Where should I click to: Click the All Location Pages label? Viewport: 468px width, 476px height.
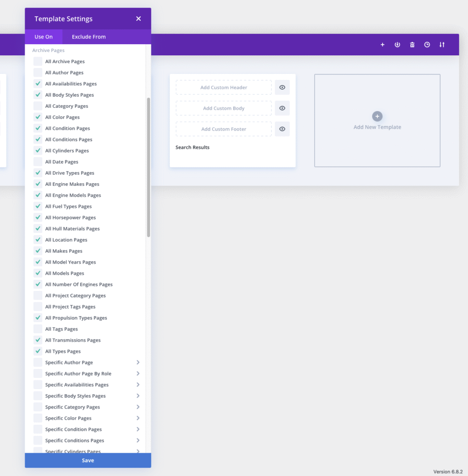66,240
